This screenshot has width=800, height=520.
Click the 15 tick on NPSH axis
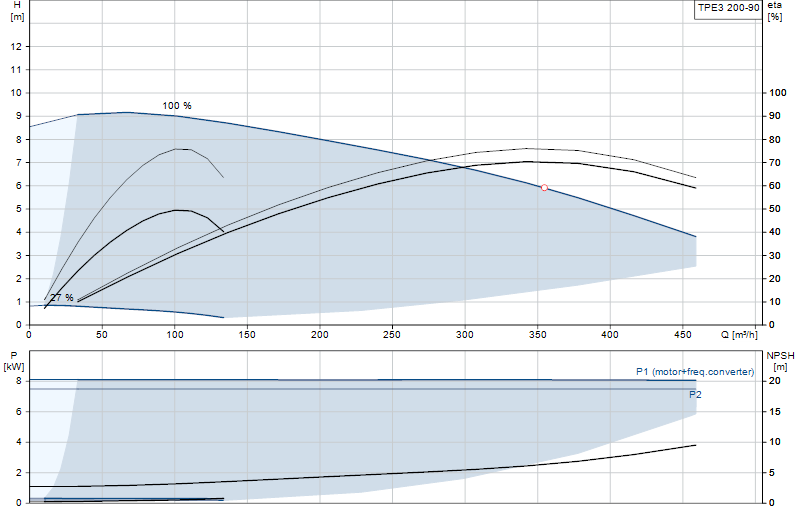[x=775, y=411]
